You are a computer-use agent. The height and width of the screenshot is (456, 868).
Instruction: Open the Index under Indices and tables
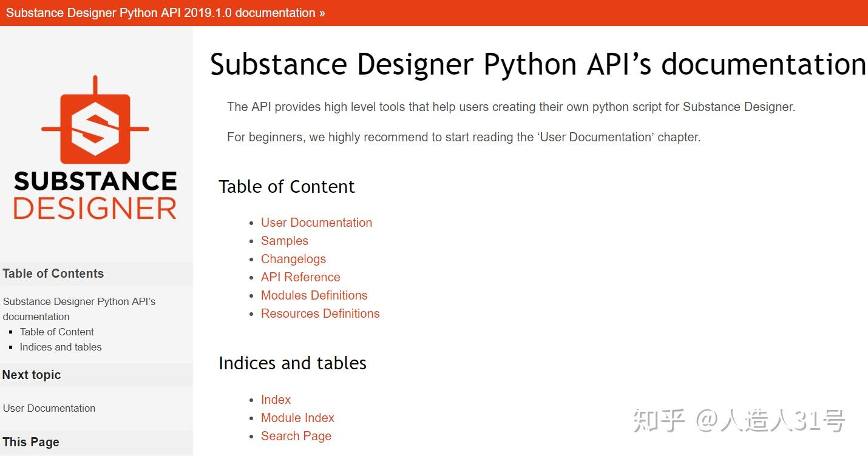[x=276, y=400]
